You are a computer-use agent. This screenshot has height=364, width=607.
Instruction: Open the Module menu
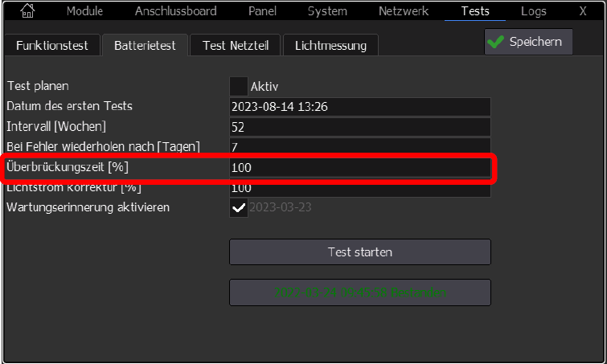[x=84, y=11]
